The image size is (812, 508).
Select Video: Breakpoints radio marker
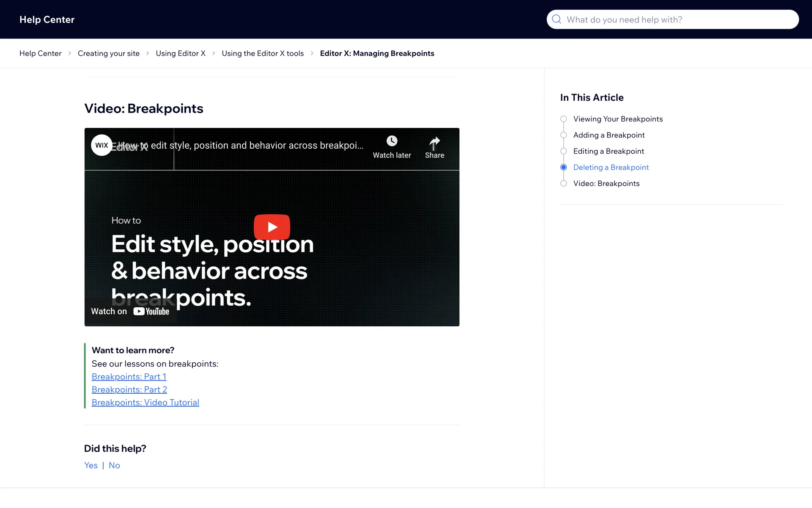click(563, 183)
